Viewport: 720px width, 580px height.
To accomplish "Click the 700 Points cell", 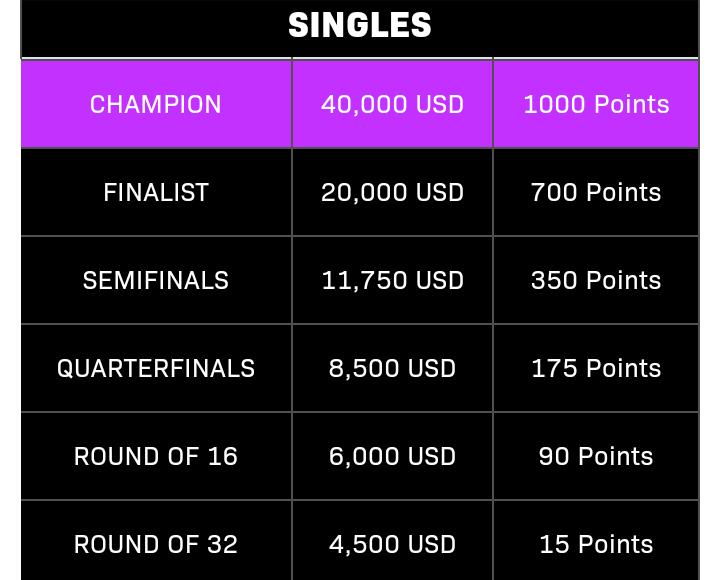I will (x=596, y=192).
